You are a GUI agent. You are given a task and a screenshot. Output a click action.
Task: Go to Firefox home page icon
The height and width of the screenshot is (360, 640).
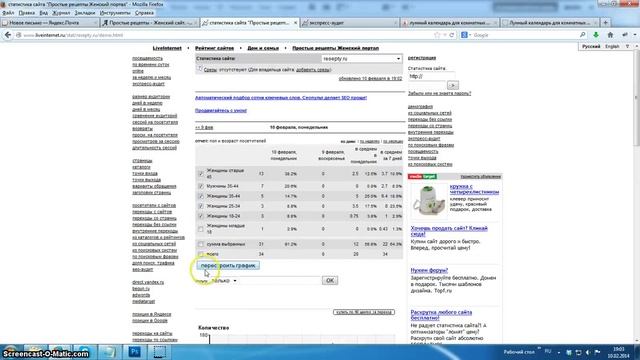(x=610, y=35)
